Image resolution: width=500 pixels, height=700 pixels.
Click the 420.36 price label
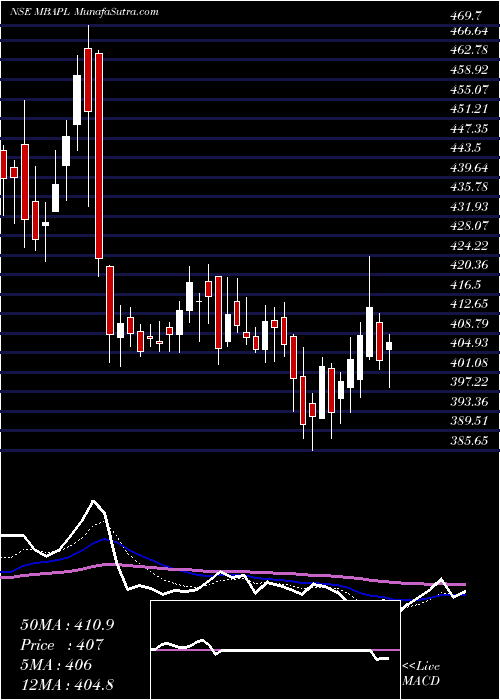pyautogui.click(x=469, y=265)
